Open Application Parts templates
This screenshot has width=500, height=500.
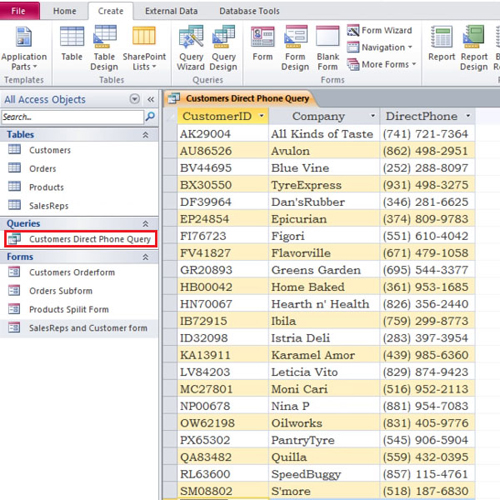click(x=24, y=49)
